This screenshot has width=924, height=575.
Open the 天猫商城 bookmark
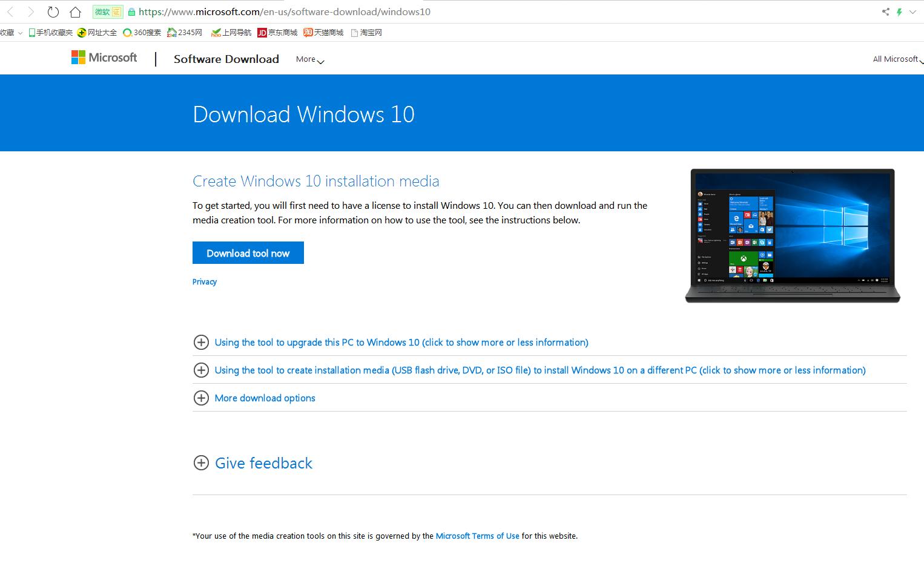point(323,32)
